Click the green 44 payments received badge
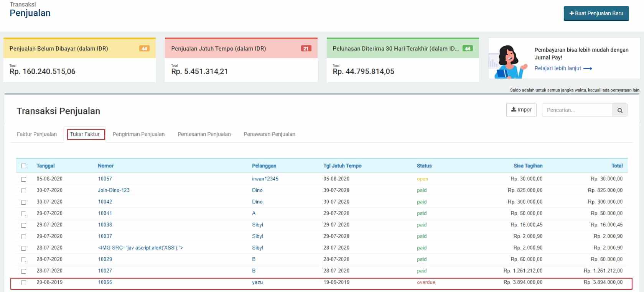 (467, 49)
